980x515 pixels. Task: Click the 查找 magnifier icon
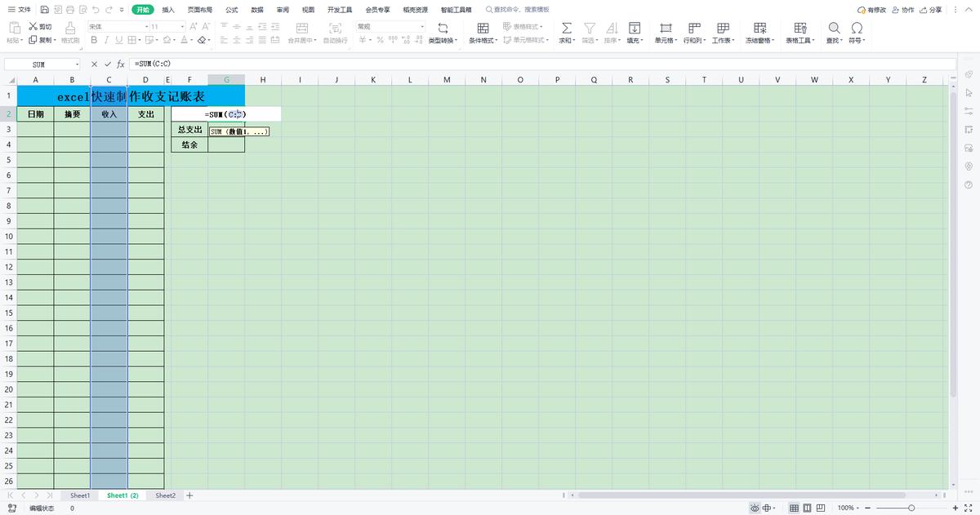(x=834, y=28)
